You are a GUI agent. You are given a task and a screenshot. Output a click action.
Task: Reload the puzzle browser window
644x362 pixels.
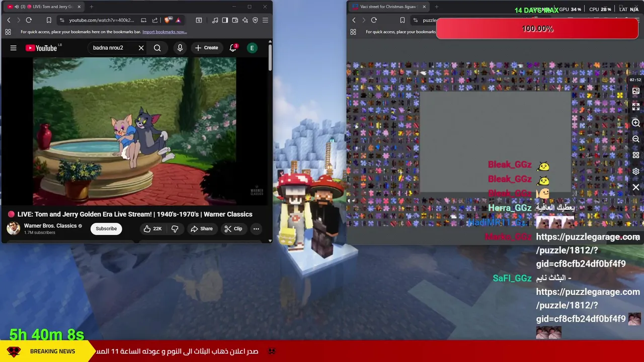pos(374,20)
